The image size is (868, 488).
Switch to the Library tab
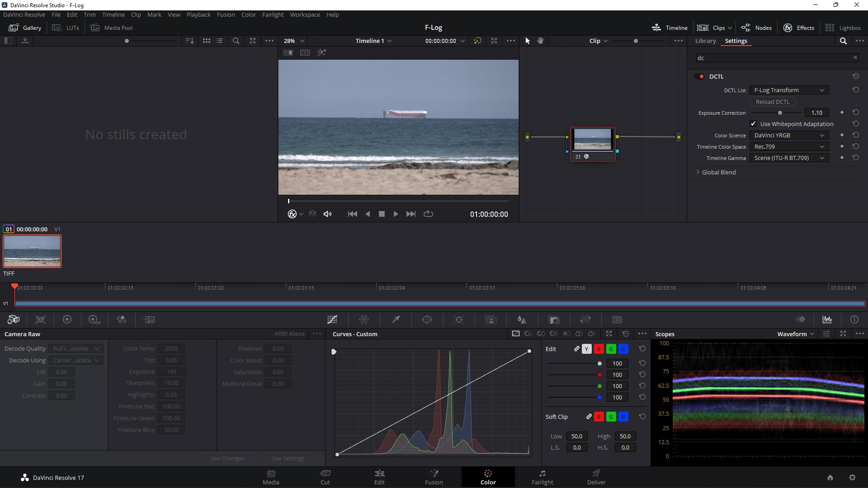click(x=705, y=41)
